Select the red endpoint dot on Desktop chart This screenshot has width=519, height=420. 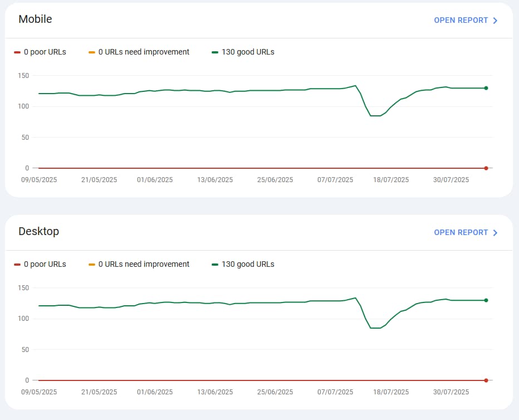(x=486, y=380)
